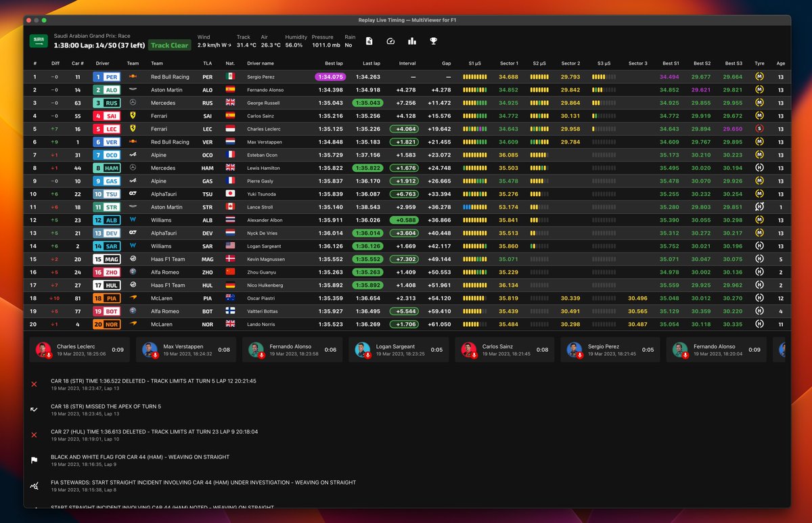
Task: Click Williams logo in Albon row
Action: click(x=133, y=220)
